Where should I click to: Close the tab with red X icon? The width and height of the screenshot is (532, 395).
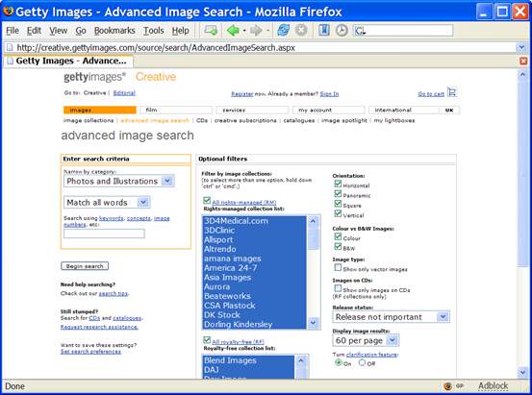coord(523,62)
